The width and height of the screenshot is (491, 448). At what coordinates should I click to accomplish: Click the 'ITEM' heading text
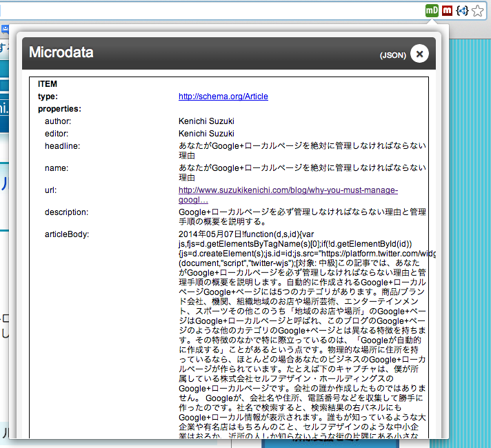48,84
